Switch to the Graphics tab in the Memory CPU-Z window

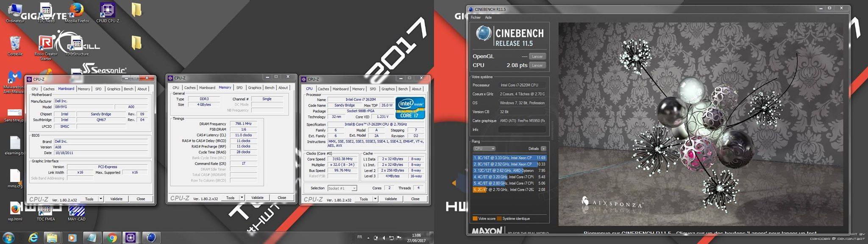[x=255, y=88]
